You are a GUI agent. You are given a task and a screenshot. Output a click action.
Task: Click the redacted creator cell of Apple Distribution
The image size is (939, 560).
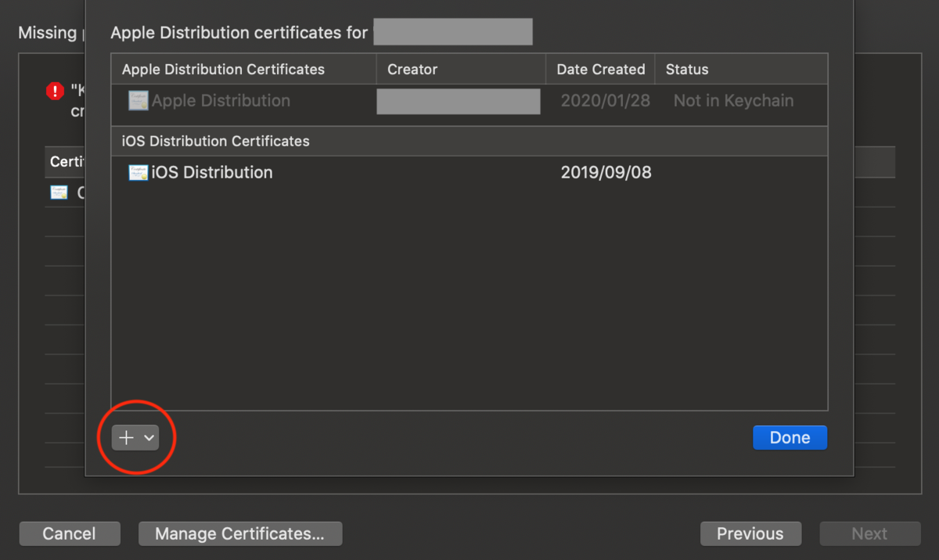(458, 101)
